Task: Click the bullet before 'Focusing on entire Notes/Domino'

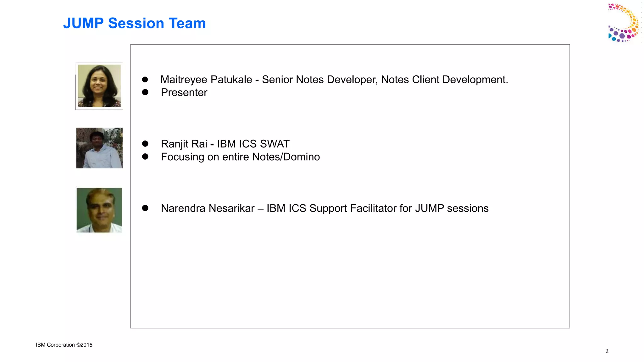Action: coord(145,156)
